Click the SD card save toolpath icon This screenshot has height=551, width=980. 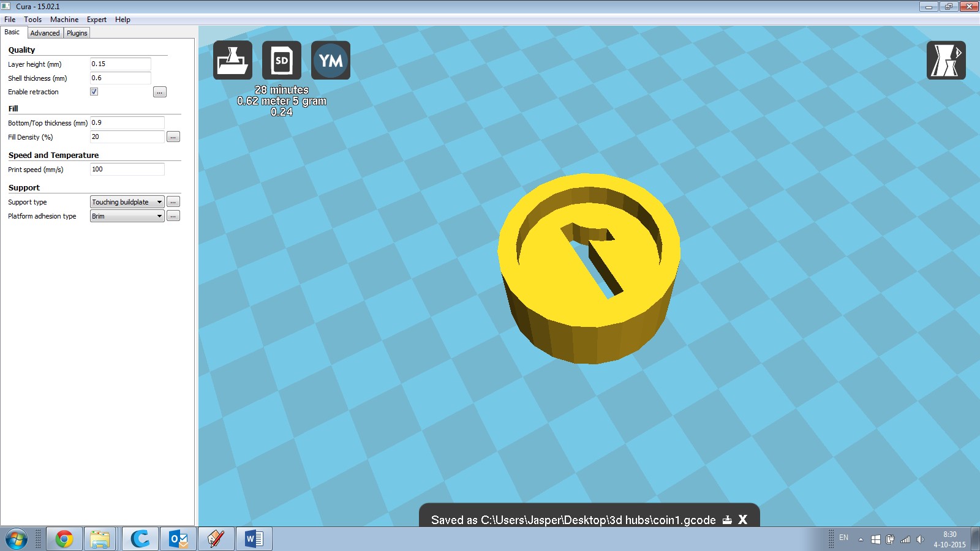[282, 60]
